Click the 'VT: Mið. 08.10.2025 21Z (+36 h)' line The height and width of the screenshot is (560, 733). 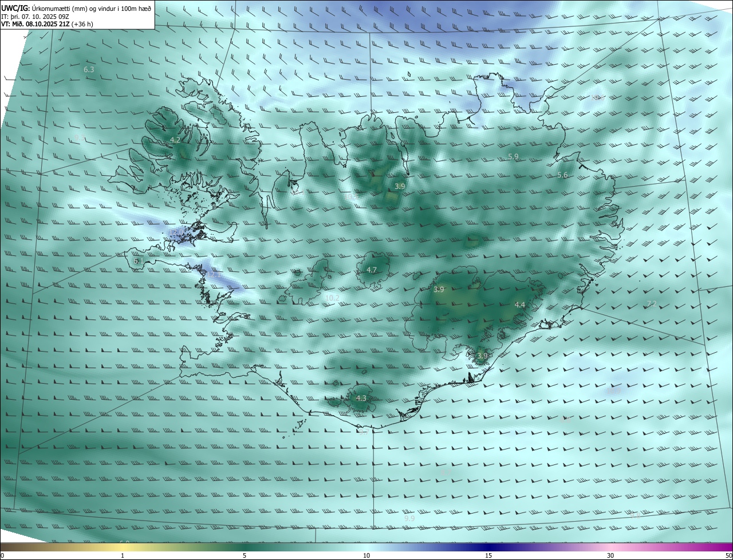(x=48, y=24)
